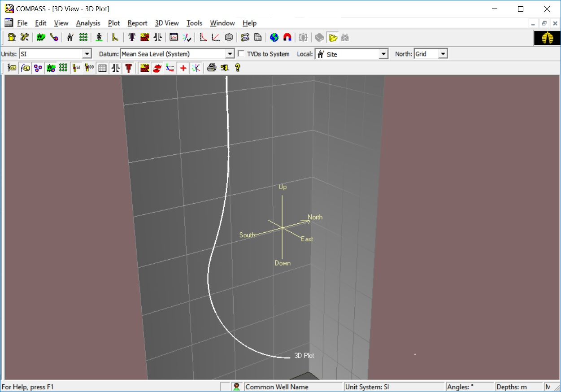Viewport: 561px width, 392px height.
Task: Click the yellow fuel pump icon
Action: 12,37
